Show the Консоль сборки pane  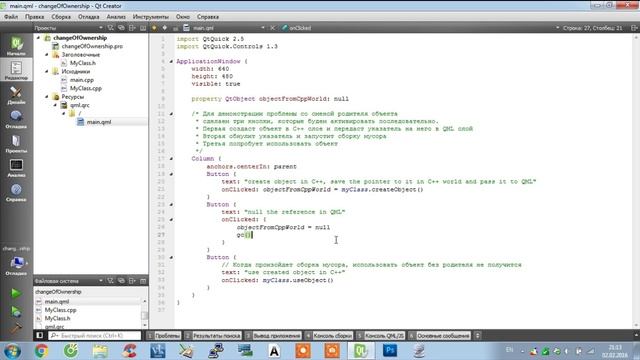coord(329,336)
